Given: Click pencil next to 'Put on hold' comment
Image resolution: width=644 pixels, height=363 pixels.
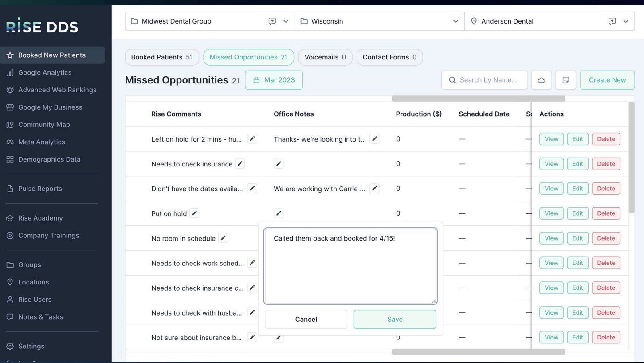Looking at the screenshot, I should [x=194, y=213].
